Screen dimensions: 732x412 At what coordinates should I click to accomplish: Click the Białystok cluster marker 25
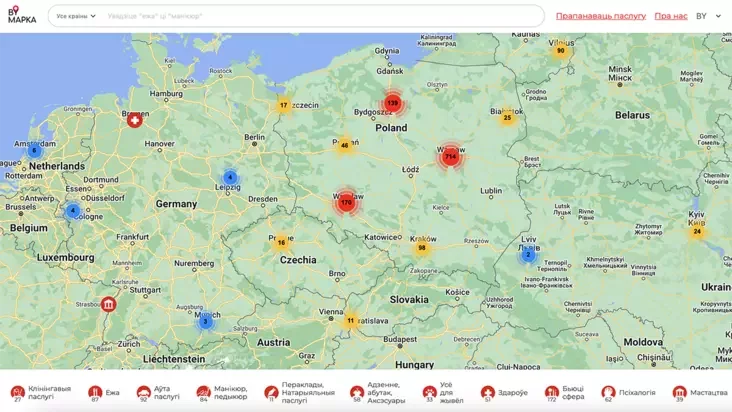coord(507,118)
